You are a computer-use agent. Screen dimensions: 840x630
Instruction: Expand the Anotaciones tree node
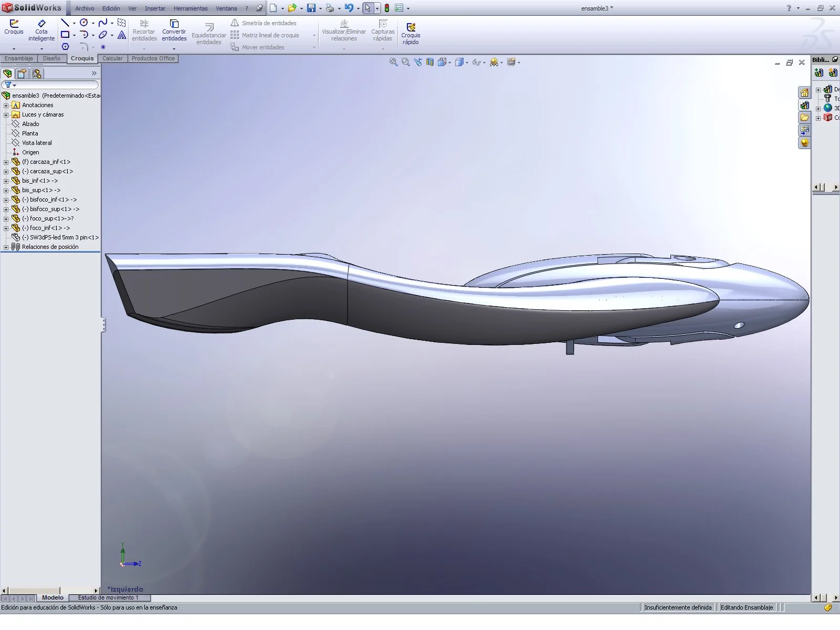[x=6, y=105]
